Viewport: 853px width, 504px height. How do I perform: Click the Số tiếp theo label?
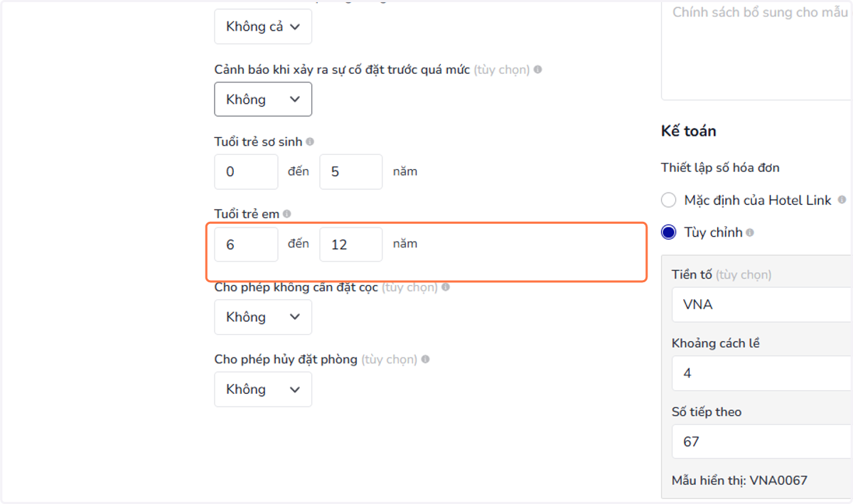(x=707, y=412)
